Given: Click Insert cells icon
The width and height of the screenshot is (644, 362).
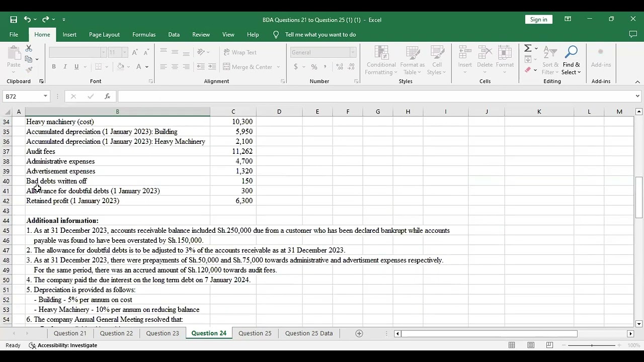Looking at the screenshot, I should [x=465, y=59].
